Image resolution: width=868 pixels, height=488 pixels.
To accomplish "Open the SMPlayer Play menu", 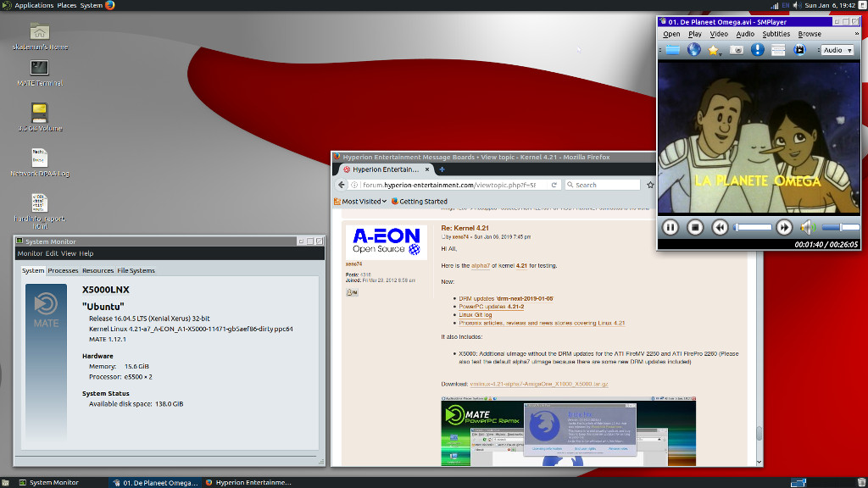I will (x=695, y=34).
